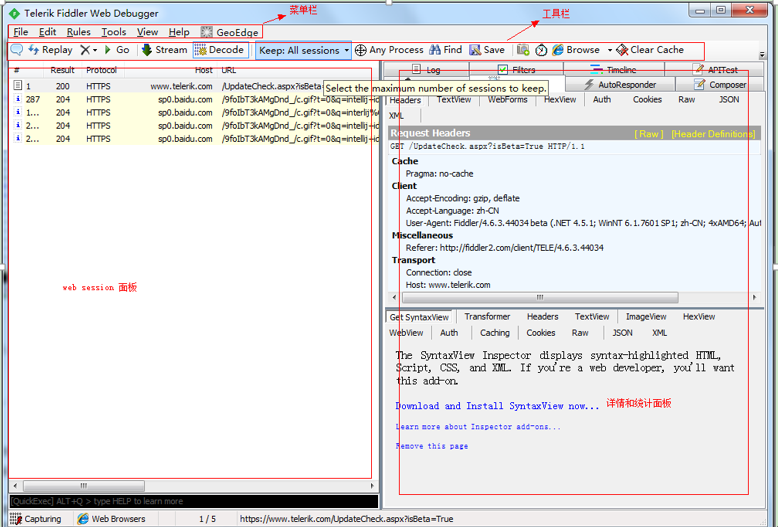Open the Tools menu

[114, 32]
